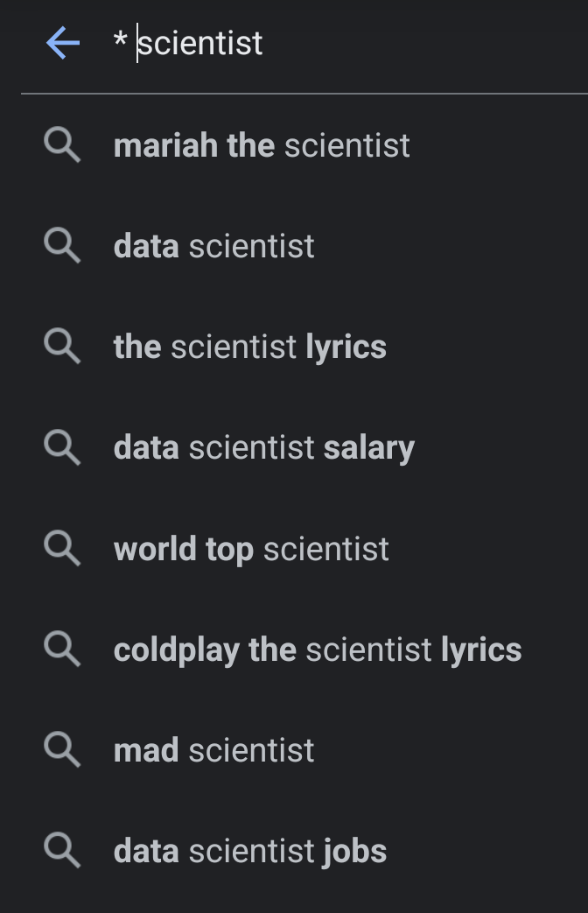Screen dimensions: 588x913
Task: Select the 'mariah the scientist' suggestion
Action: coord(262,145)
